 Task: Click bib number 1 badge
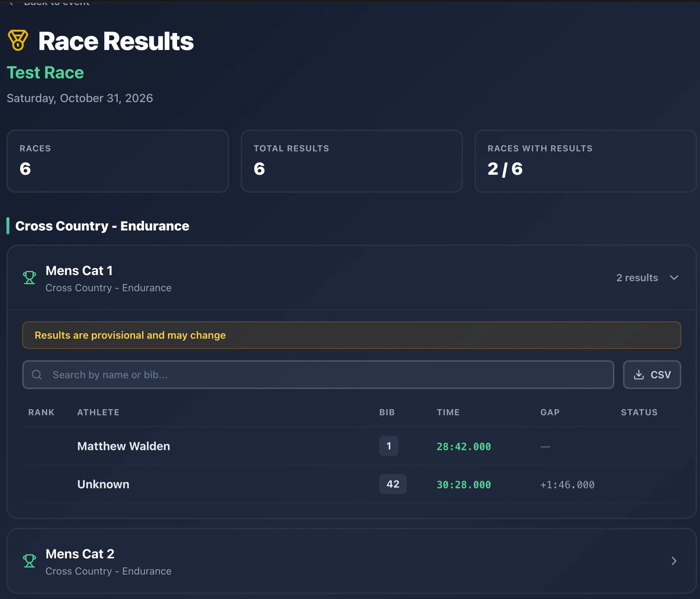388,446
